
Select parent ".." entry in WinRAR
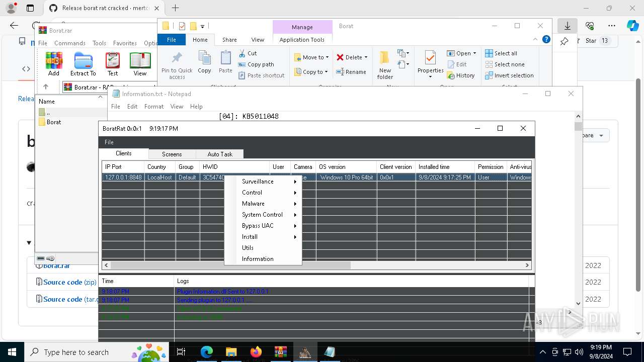[45, 113]
